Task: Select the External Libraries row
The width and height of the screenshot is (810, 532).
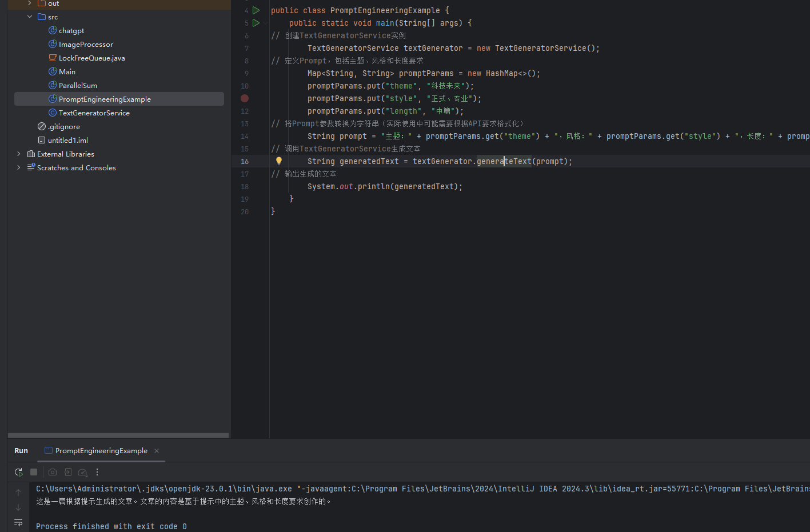Action: point(119,154)
